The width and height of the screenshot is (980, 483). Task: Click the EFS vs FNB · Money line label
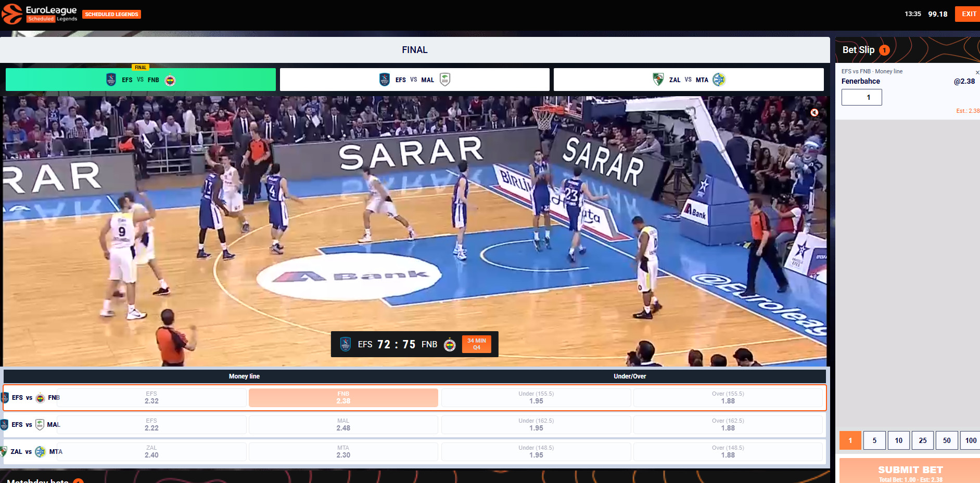[872, 71]
